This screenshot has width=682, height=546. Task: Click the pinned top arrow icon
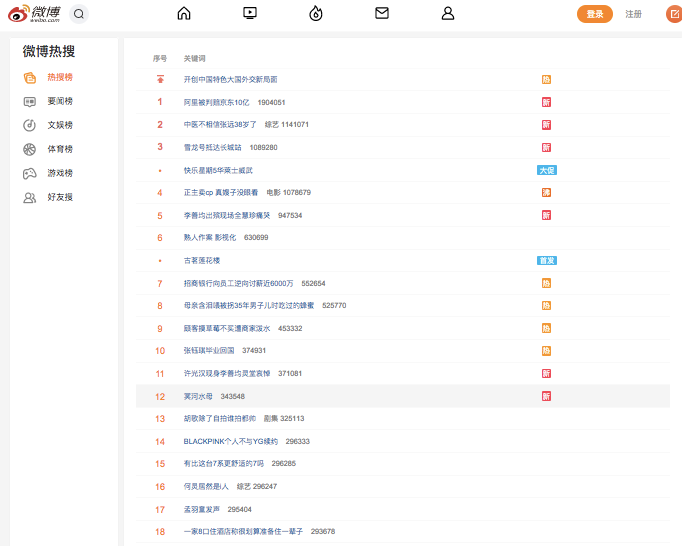(160, 79)
